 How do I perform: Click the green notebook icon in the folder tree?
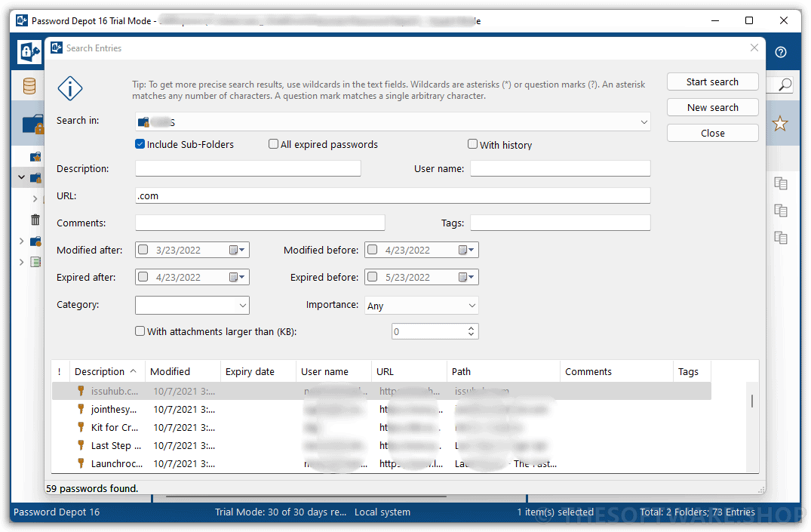pos(35,262)
